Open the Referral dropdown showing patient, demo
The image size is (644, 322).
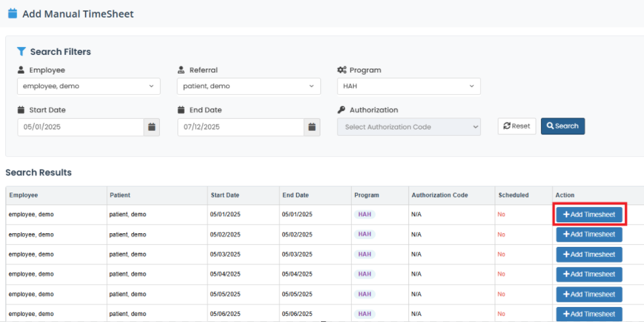pos(249,86)
